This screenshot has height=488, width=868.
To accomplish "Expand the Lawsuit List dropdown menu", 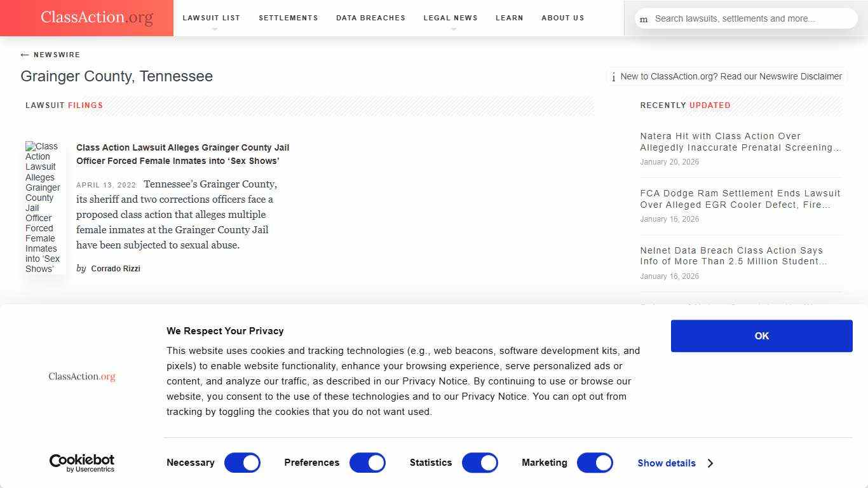I will pos(211,18).
